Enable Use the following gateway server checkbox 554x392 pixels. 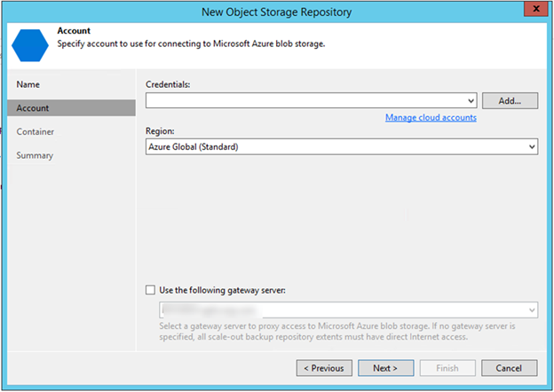[x=151, y=290]
